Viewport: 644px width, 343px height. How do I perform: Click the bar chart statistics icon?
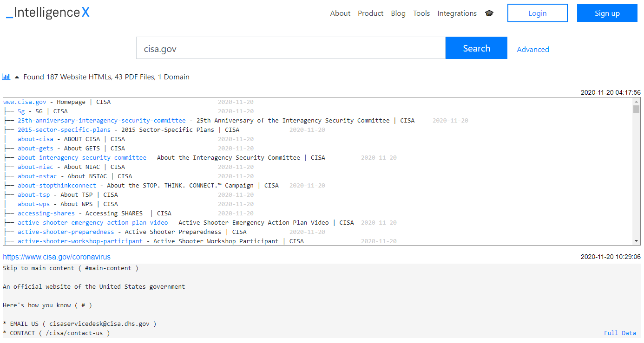[6, 77]
